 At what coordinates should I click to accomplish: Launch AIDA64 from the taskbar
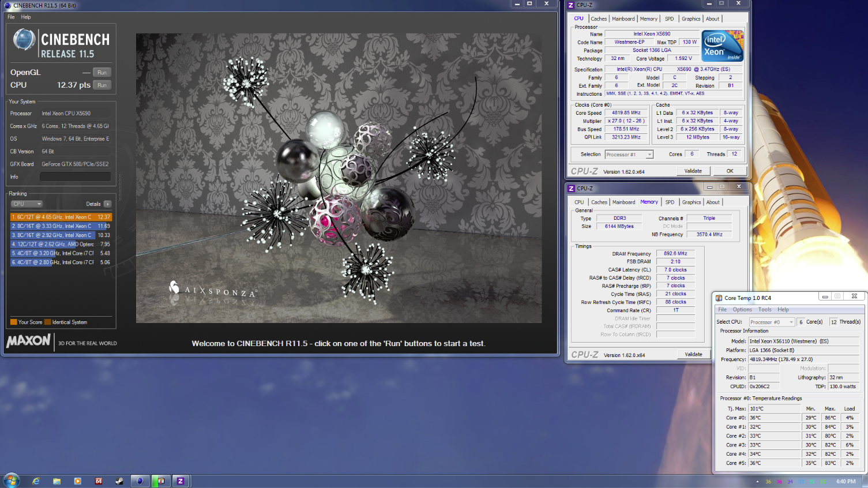point(99,481)
